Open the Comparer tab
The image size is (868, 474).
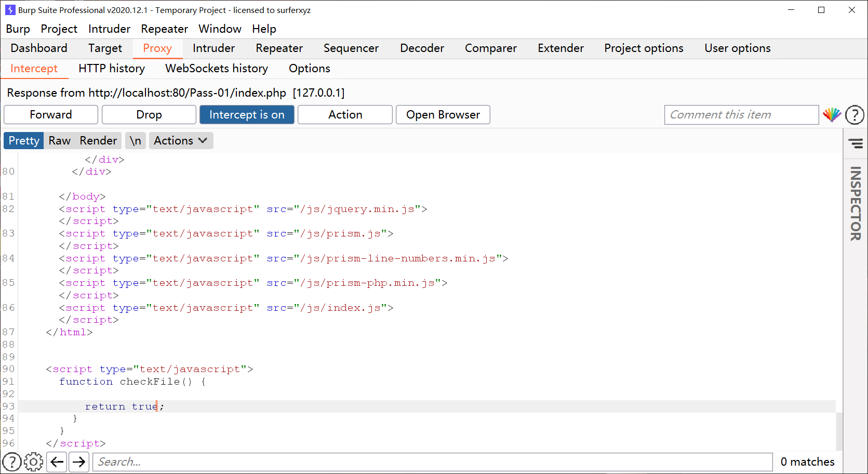pos(491,48)
